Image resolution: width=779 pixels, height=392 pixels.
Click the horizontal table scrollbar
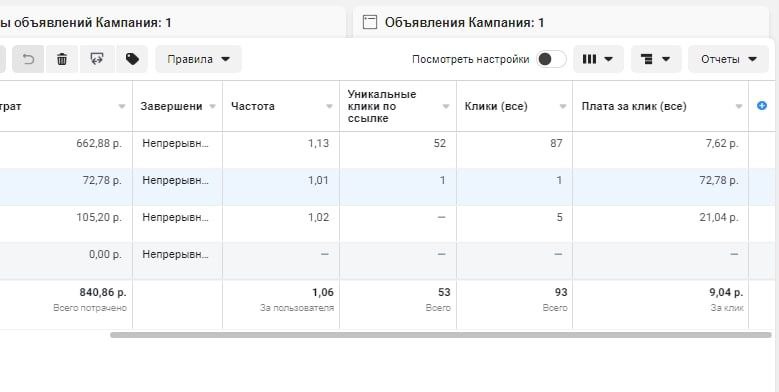(440, 335)
